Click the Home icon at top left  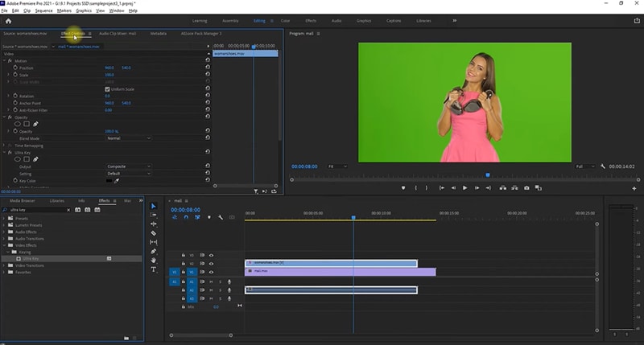pyautogui.click(x=9, y=20)
